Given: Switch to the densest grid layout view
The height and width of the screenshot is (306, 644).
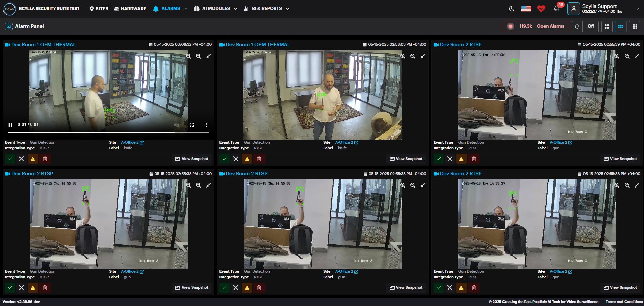Looking at the screenshot, I should [635, 26].
